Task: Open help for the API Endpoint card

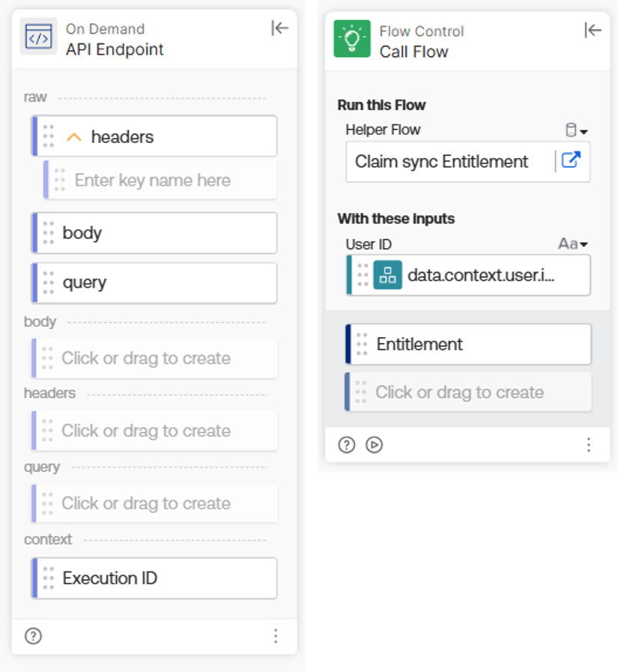Action: (x=34, y=636)
